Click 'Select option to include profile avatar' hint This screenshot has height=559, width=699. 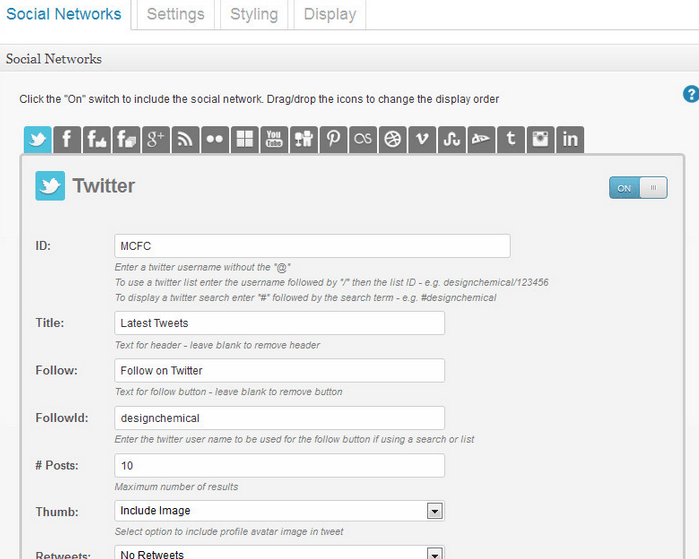[x=229, y=531]
